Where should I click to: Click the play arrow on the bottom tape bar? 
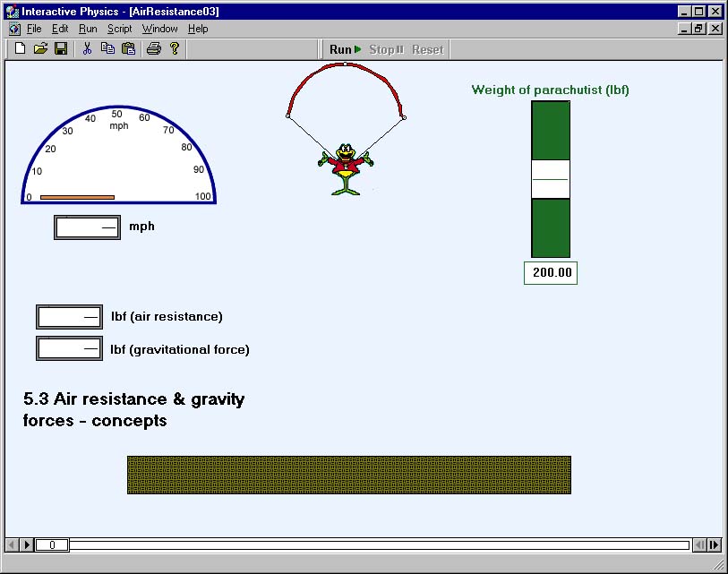pos(27,544)
